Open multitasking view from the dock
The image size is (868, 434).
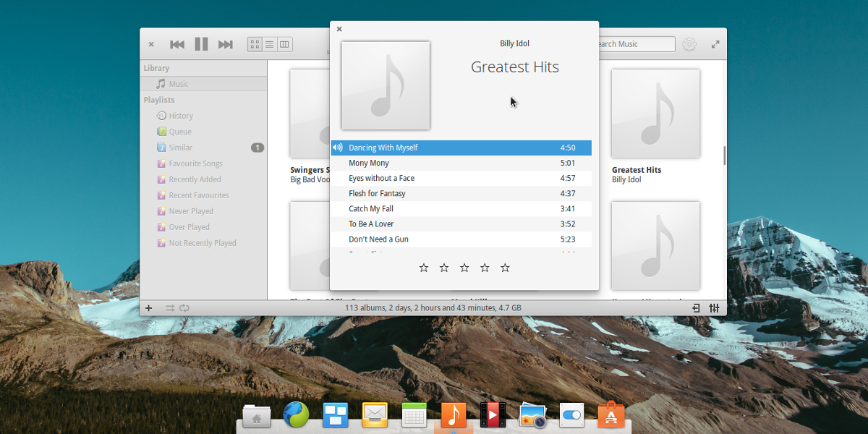click(x=335, y=415)
